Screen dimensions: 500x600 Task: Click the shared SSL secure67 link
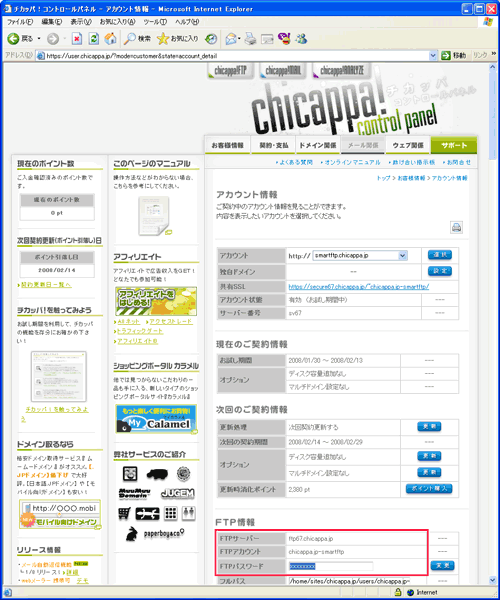pyautogui.click(x=358, y=287)
